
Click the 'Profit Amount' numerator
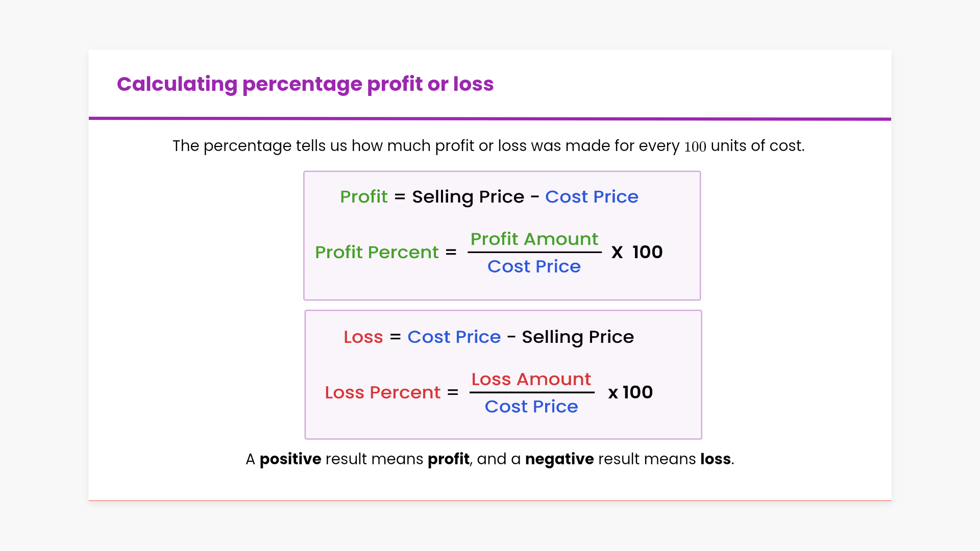tap(534, 239)
